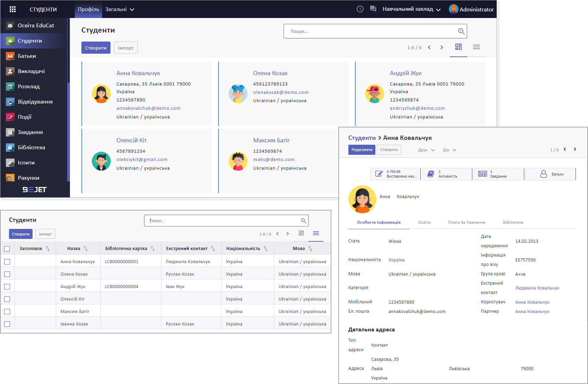Sort by Бібліотечна картка column
The width and height of the screenshot is (588, 384).
click(130, 249)
